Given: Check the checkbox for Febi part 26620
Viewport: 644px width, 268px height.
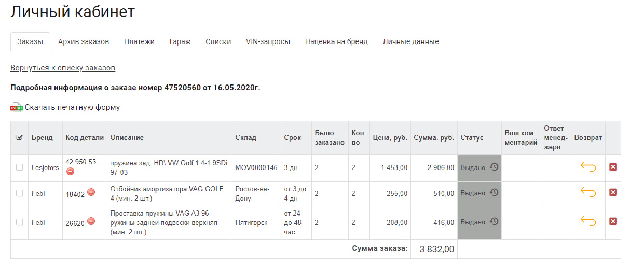Looking at the screenshot, I should [20, 222].
